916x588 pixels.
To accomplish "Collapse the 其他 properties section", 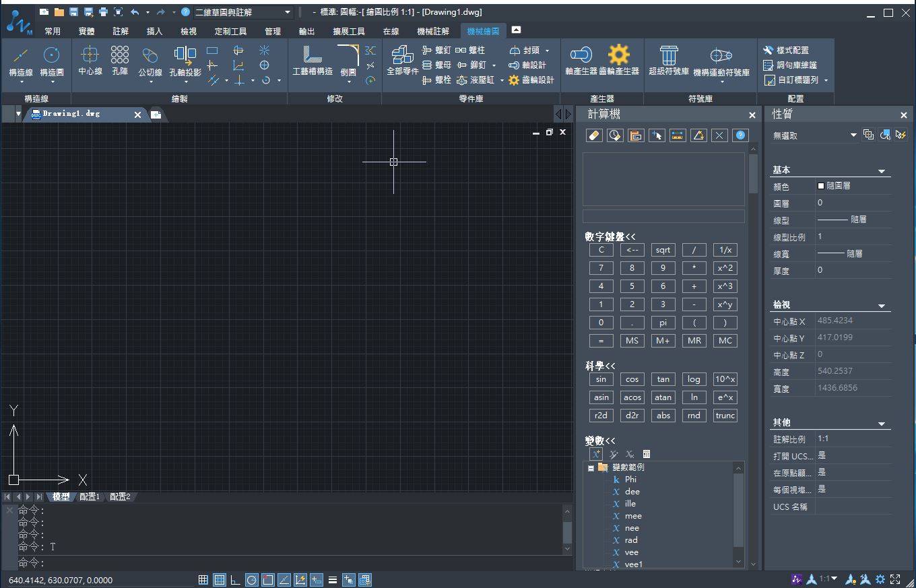I will point(882,424).
